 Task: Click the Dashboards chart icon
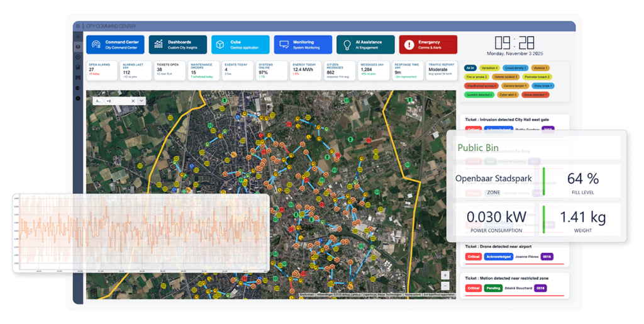click(x=158, y=45)
